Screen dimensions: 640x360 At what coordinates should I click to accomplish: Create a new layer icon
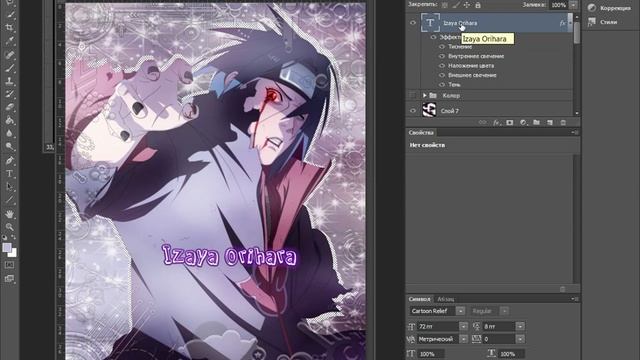[550, 122]
